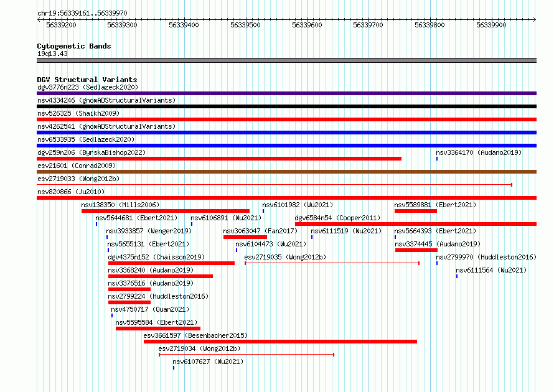Click the red nsv3063047 variant bar
The width and height of the screenshot is (554, 392).
pos(245,237)
